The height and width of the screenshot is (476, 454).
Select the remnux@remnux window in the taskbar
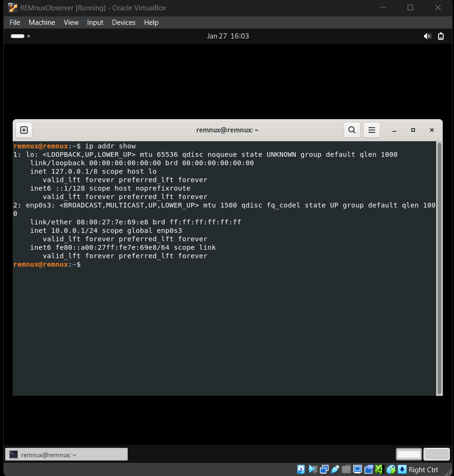(x=66, y=454)
